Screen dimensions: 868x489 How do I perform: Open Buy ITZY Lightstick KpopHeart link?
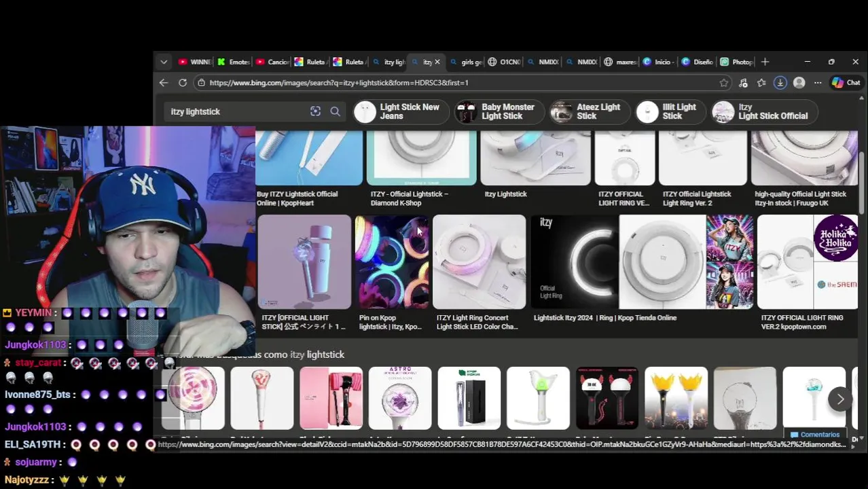click(297, 198)
